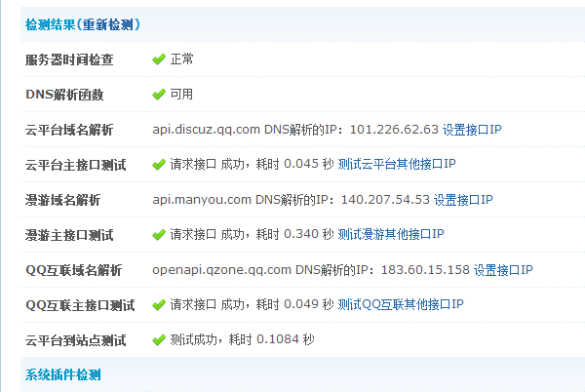Click green checkmark beside 正常 status

click(159, 59)
